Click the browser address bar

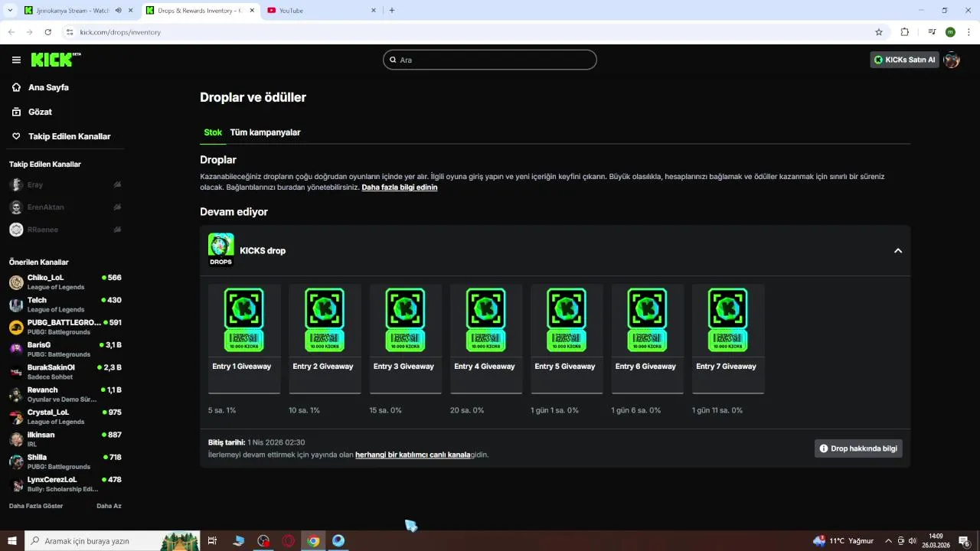[467, 32]
